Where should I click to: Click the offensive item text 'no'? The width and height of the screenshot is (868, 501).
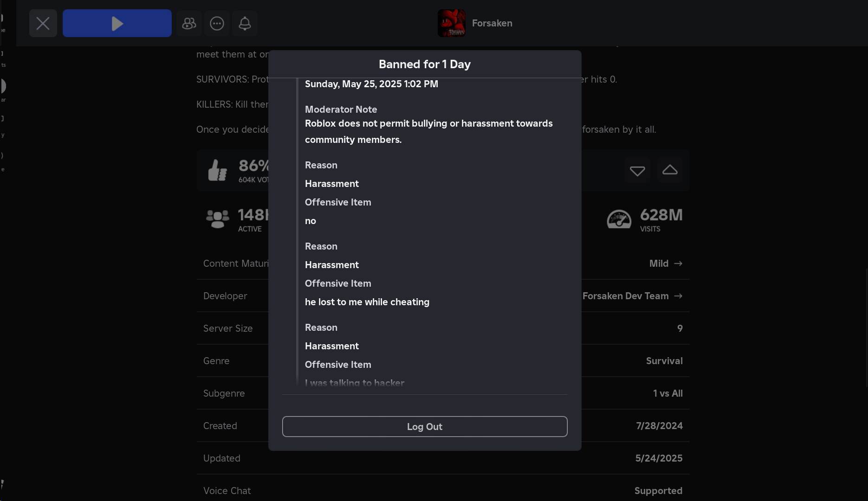(311, 221)
